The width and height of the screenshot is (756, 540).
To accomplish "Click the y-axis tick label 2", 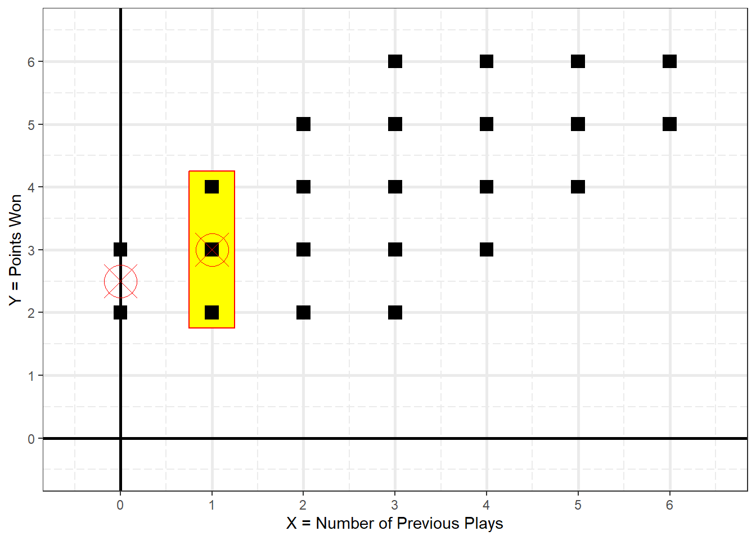I will (31, 313).
